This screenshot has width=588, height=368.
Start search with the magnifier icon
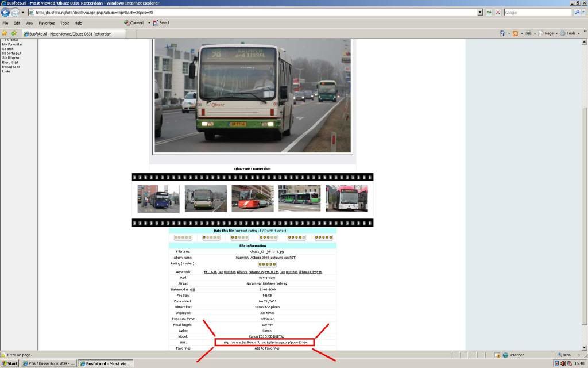click(x=577, y=13)
